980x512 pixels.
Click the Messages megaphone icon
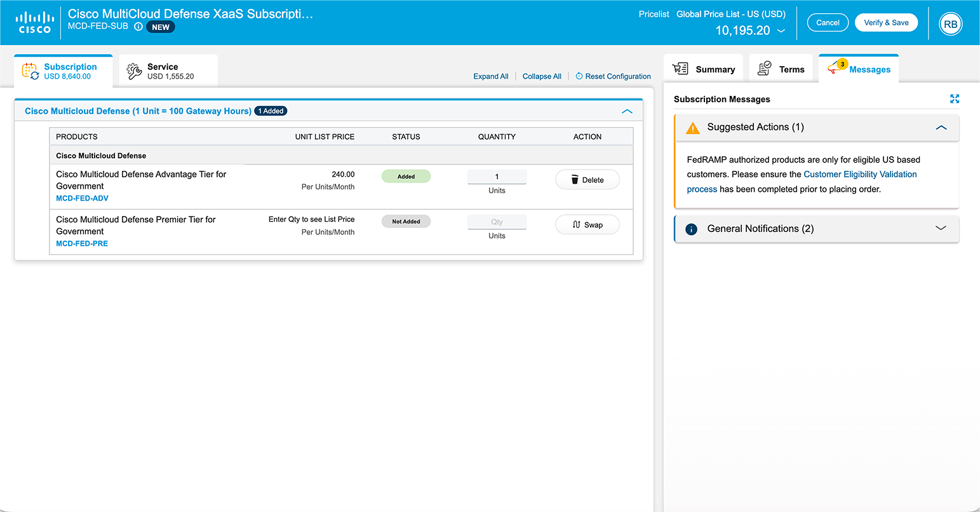point(835,68)
